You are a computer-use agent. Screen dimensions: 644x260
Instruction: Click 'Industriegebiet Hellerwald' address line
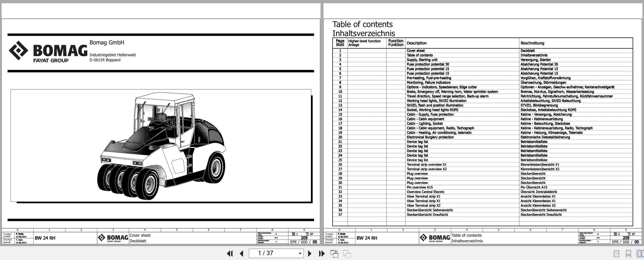click(x=112, y=55)
